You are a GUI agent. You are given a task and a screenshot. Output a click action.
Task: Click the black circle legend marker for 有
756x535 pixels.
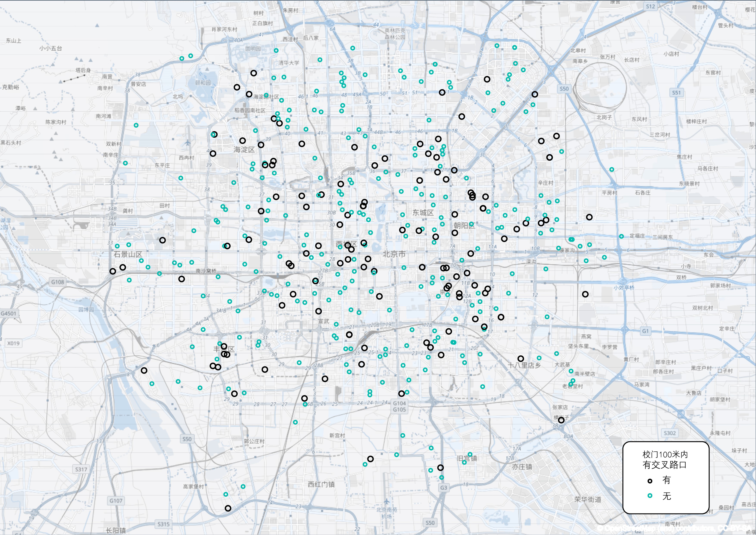[x=650, y=481]
